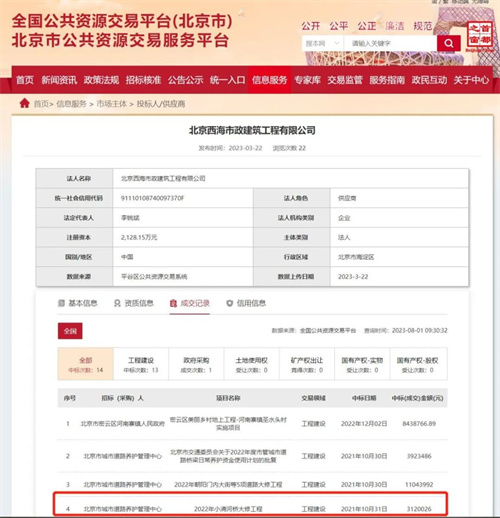Open 交易监管 menu item
500x518 pixels.
[x=345, y=80]
